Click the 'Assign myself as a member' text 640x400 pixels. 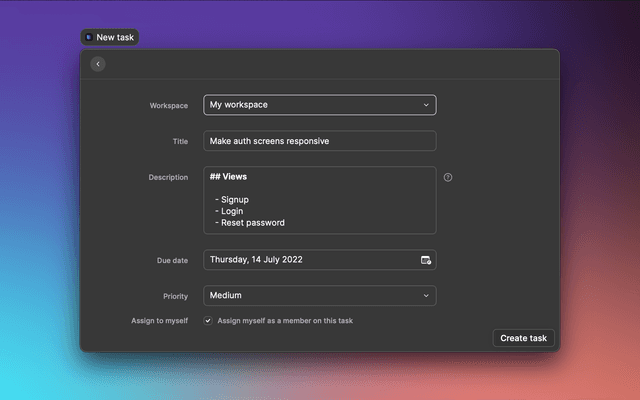pyautogui.click(x=285, y=321)
